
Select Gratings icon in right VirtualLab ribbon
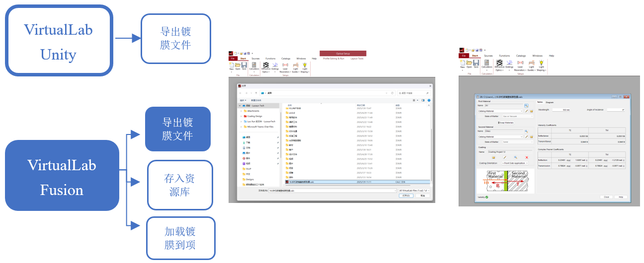click(x=509, y=63)
